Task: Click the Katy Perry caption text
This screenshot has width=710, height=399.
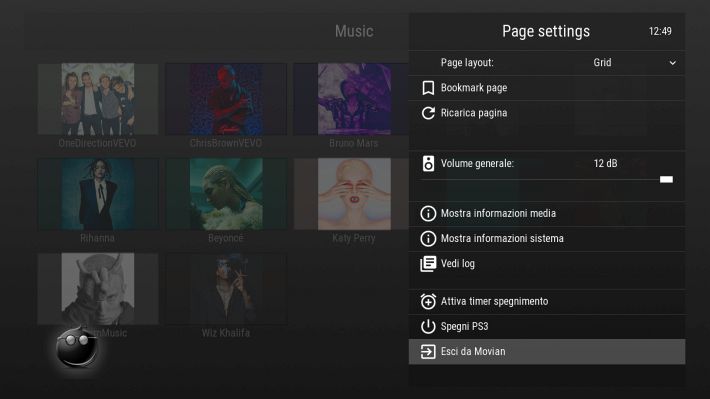Action: pos(353,238)
